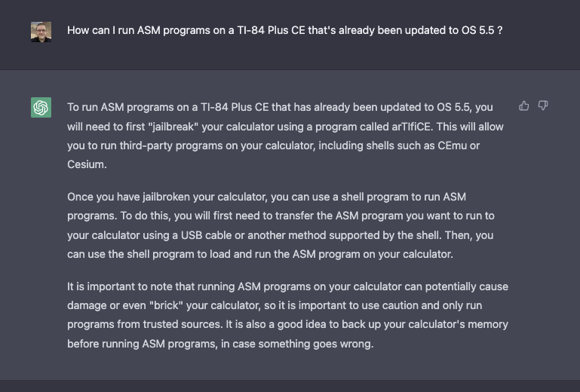Image resolution: width=580 pixels, height=392 pixels.
Task: Click the user's profile photo avatar
Action: [x=41, y=32]
